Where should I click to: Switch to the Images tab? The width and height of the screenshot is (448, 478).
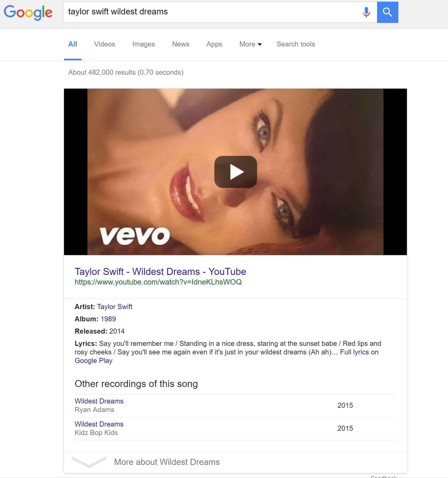tap(143, 44)
